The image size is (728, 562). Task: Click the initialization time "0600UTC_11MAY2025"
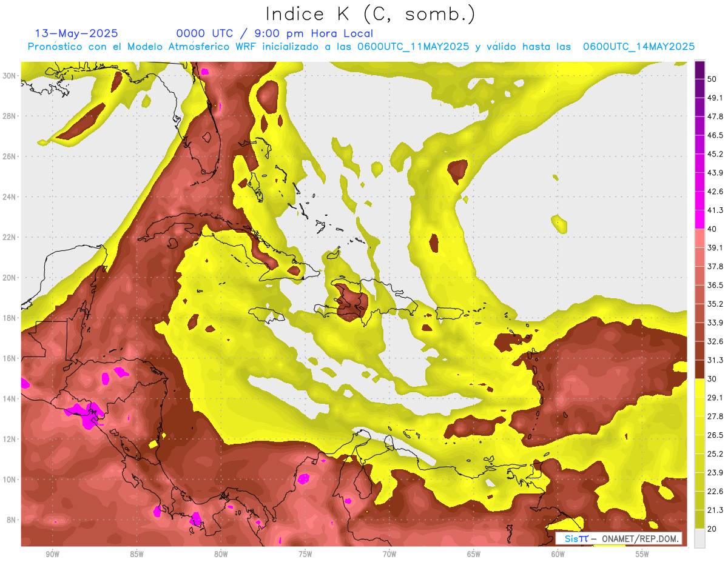[413, 47]
